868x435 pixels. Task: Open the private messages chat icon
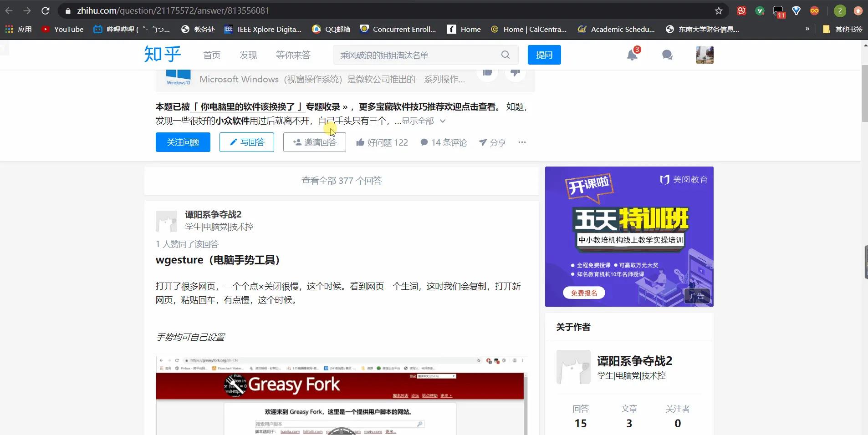pyautogui.click(x=667, y=55)
